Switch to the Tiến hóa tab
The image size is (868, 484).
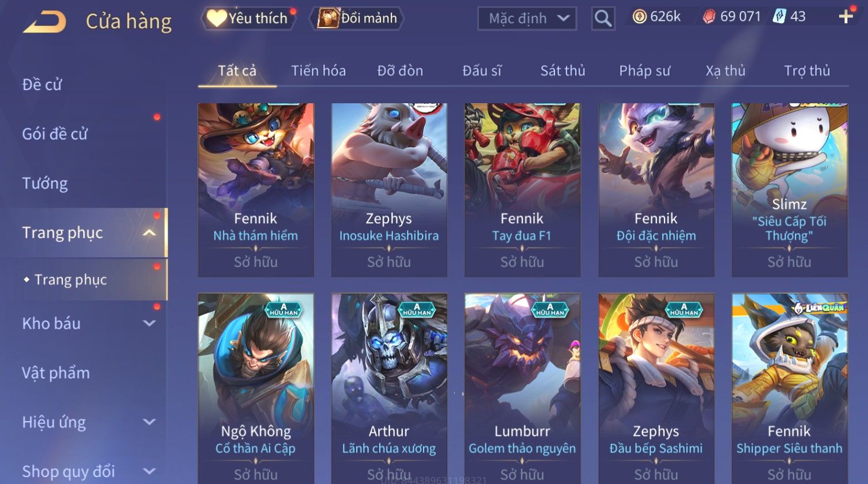pyautogui.click(x=318, y=70)
